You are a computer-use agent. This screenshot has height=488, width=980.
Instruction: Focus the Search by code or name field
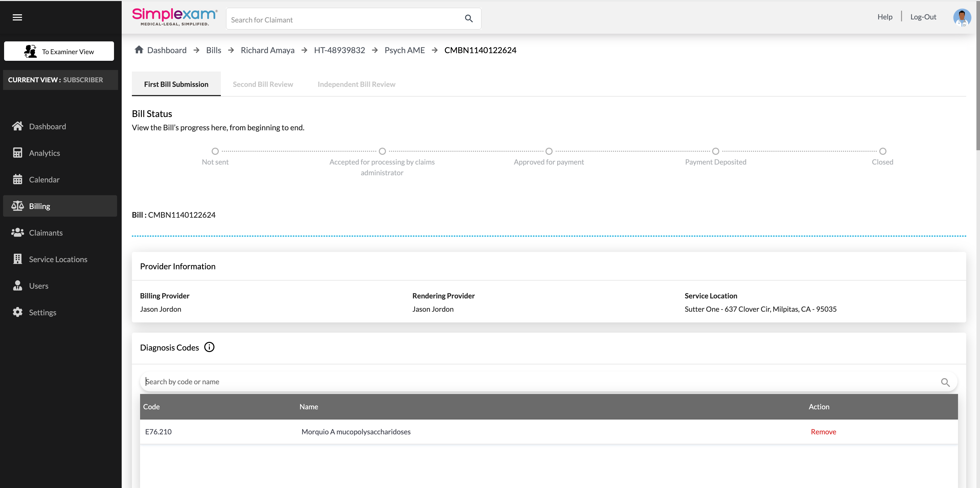533,381
